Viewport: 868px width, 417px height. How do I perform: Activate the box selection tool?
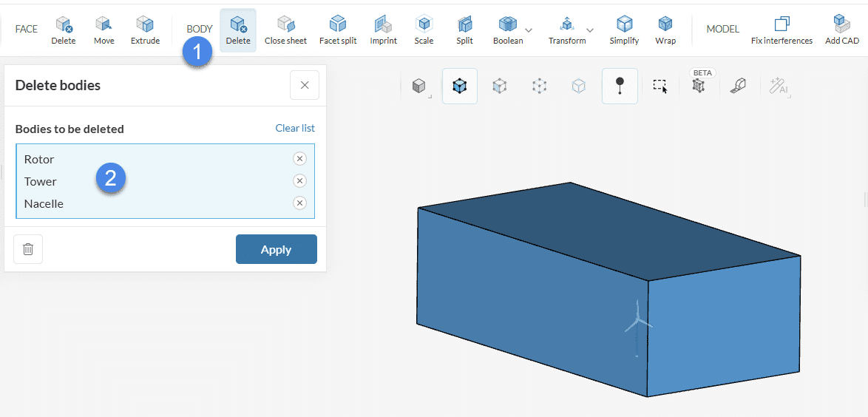pos(660,87)
